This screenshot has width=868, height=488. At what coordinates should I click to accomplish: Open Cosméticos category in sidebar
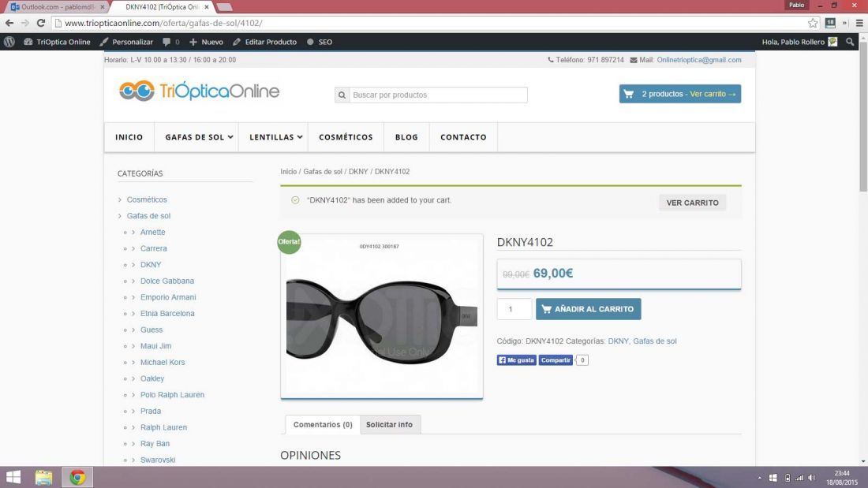[x=147, y=199]
